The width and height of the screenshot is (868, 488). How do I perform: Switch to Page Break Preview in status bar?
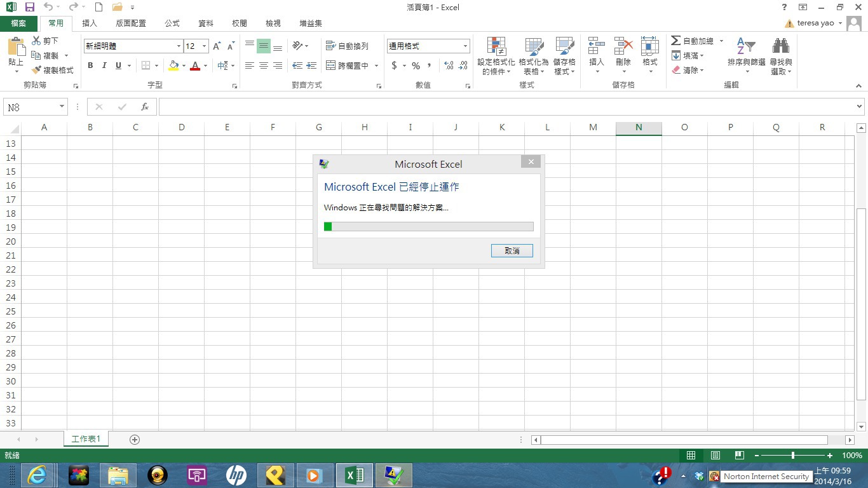click(739, 456)
